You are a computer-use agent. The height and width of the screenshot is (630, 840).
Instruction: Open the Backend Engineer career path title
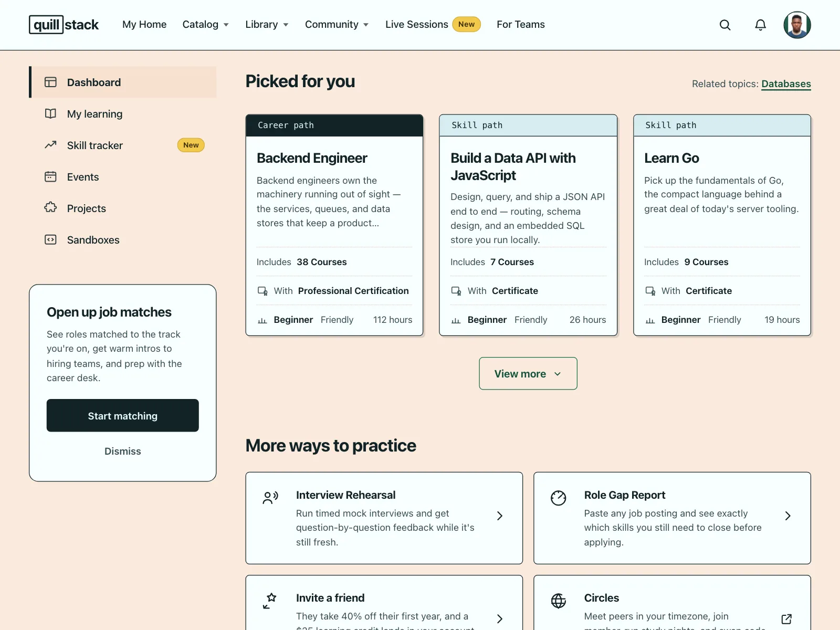click(x=312, y=158)
